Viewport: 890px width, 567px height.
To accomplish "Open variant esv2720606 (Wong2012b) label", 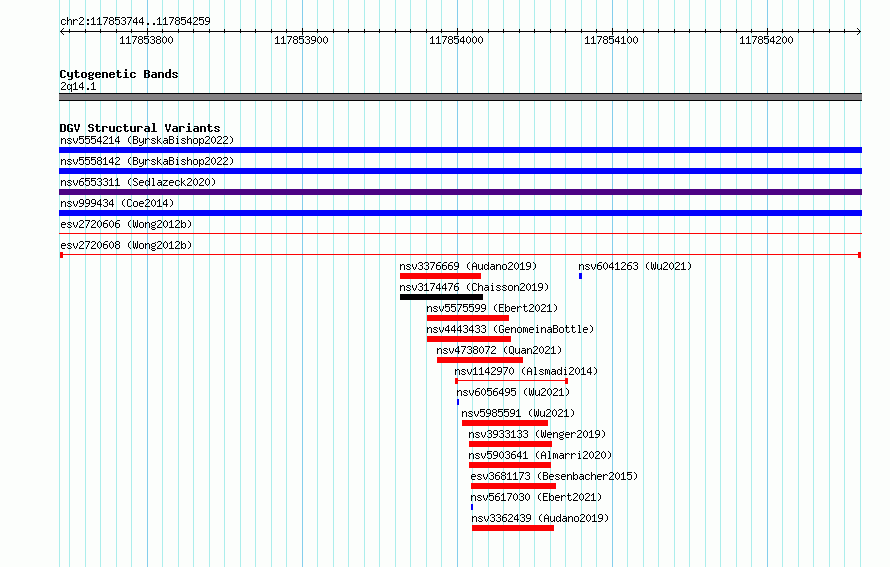I will tap(126, 224).
